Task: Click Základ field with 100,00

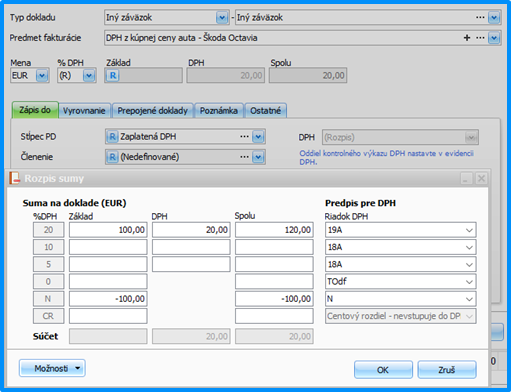Action: (x=108, y=230)
